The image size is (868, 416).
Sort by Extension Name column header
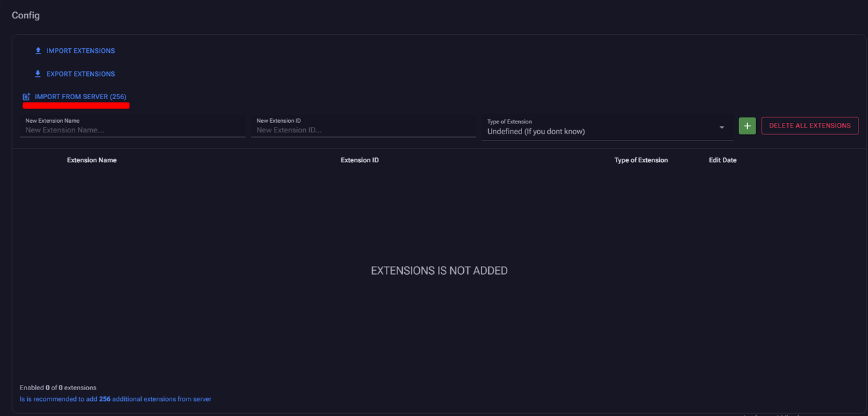pos(92,160)
